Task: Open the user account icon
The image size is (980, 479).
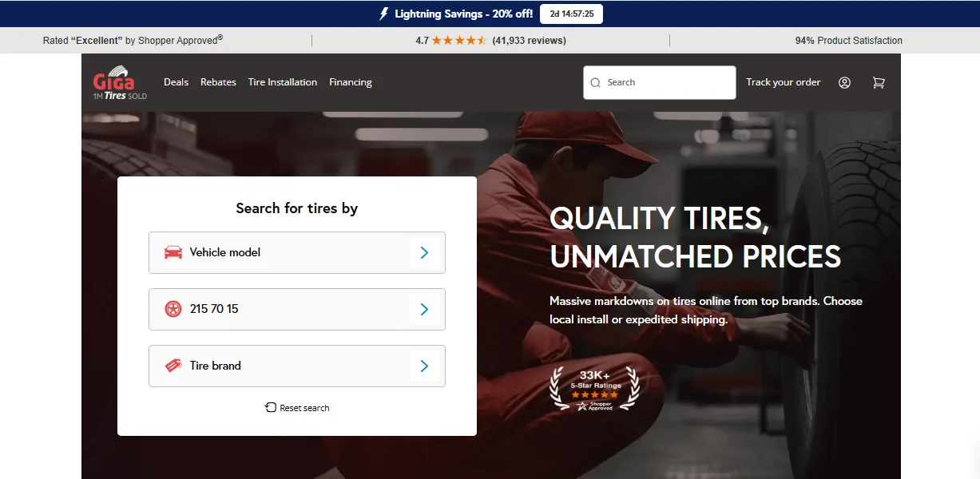Action: [844, 82]
